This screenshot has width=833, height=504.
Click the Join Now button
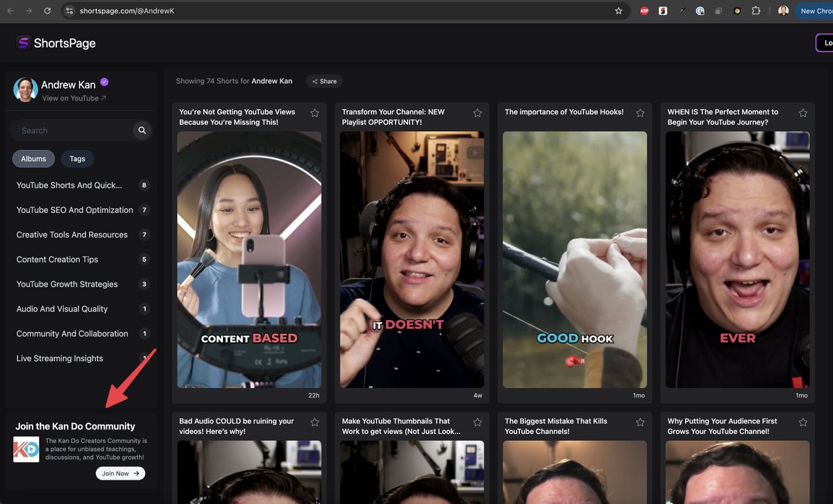point(121,473)
